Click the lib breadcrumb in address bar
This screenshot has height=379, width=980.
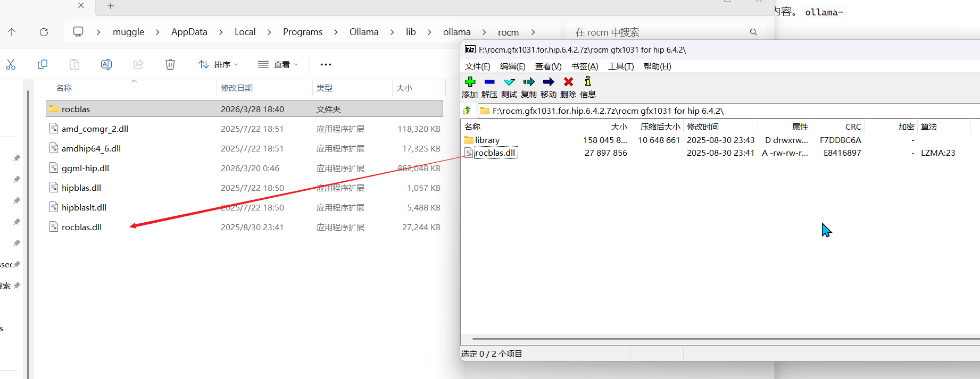pos(411,32)
